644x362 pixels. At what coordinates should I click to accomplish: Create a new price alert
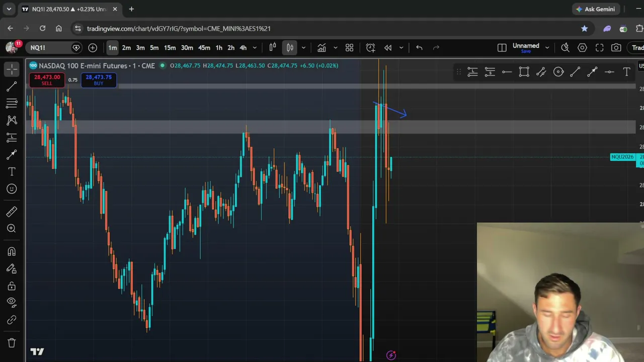[370, 48]
